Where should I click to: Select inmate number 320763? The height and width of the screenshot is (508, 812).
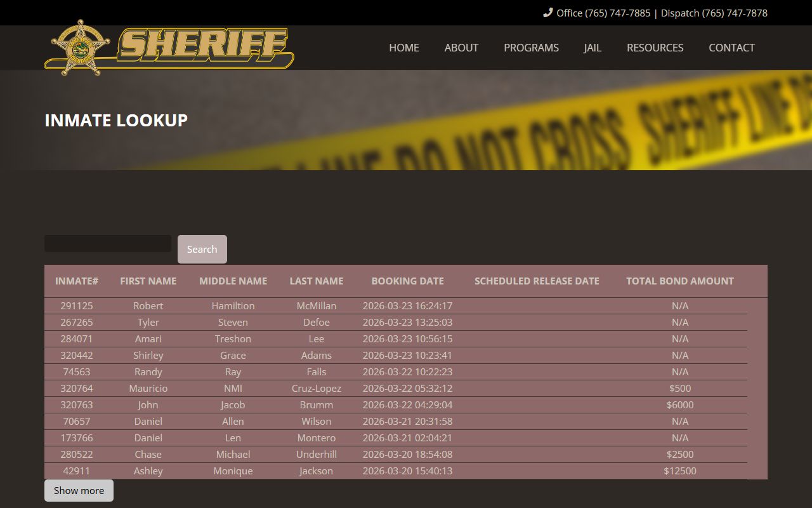tap(77, 404)
